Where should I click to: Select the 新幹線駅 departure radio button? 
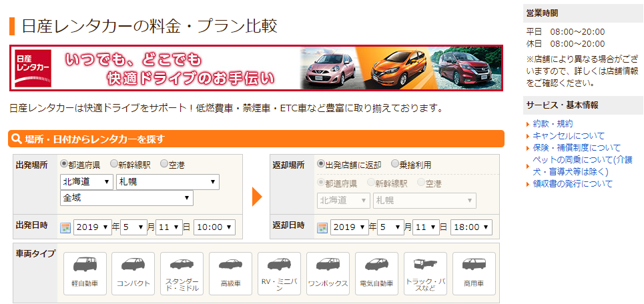114,164
